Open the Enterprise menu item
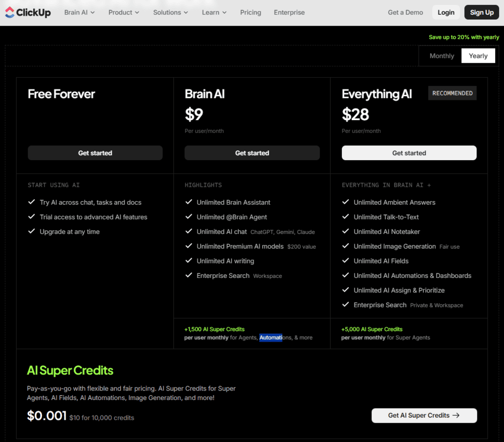Screen dimensions: 504x442 (x=289, y=12)
